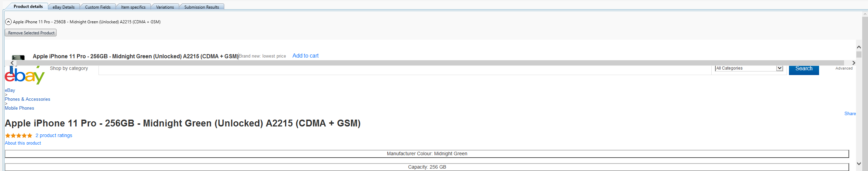
Task: Select the Variations tab
Action: pyautogui.click(x=165, y=7)
